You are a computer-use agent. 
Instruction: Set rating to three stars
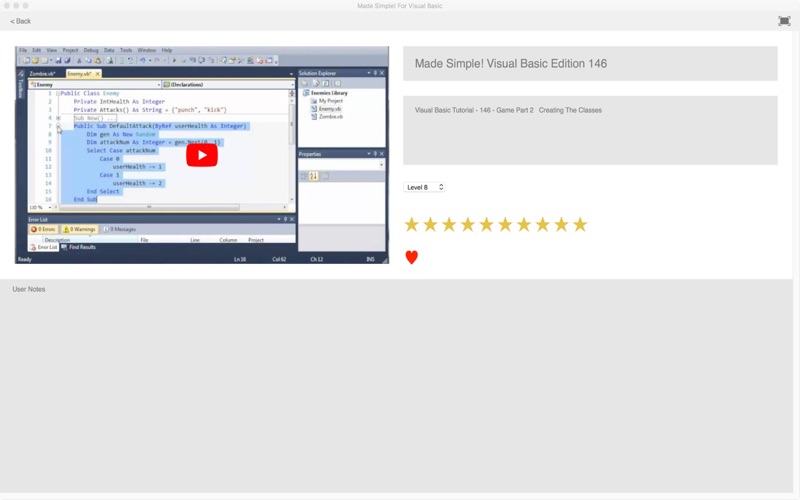449,224
